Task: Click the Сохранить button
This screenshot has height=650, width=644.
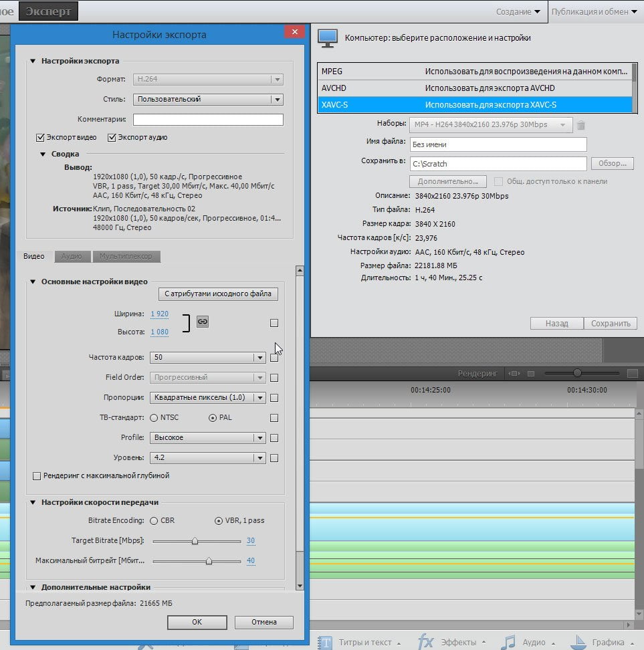Action: (611, 324)
